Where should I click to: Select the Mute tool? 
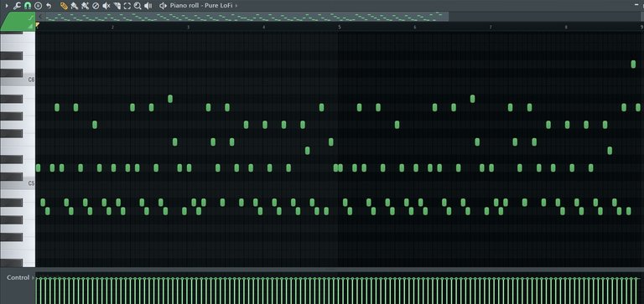[106, 6]
